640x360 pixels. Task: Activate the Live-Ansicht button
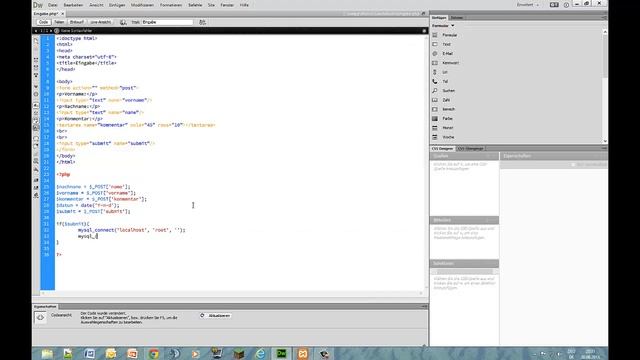(100, 22)
